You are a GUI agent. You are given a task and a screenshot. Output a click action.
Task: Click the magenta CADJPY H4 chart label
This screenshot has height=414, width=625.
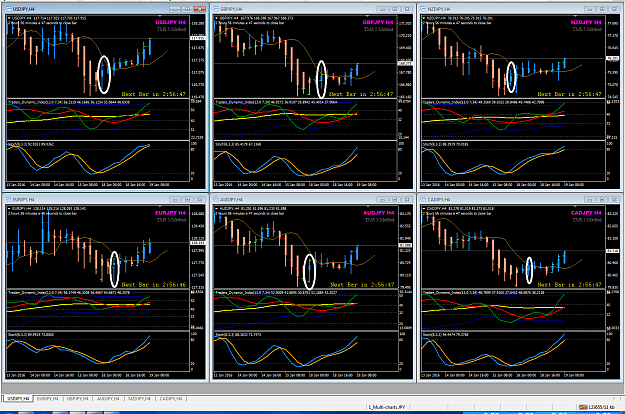pyautogui.click(x=586, y=213)
